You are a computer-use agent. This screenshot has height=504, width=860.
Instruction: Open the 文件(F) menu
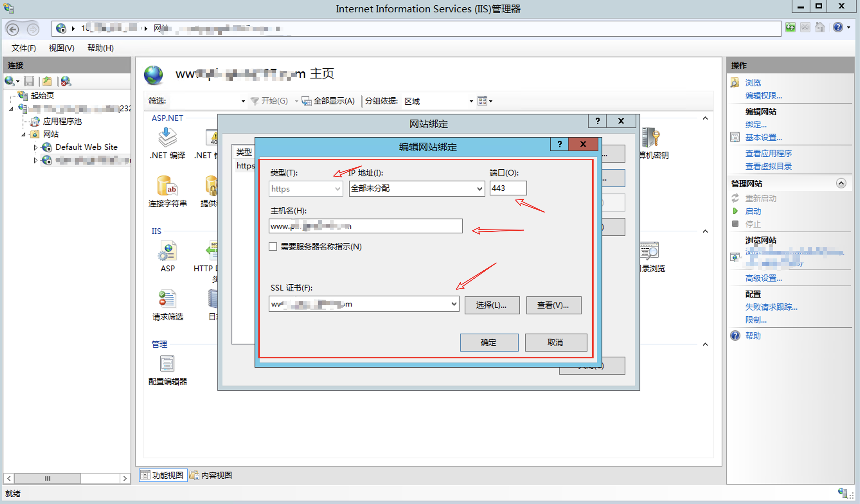[23, 48]
